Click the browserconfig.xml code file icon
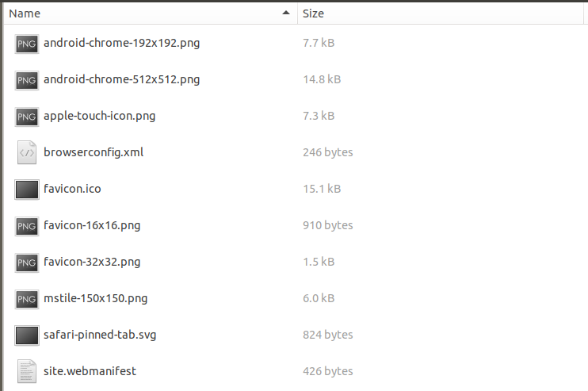The height and width of the screenshot is (391, 588). point(27,152)
